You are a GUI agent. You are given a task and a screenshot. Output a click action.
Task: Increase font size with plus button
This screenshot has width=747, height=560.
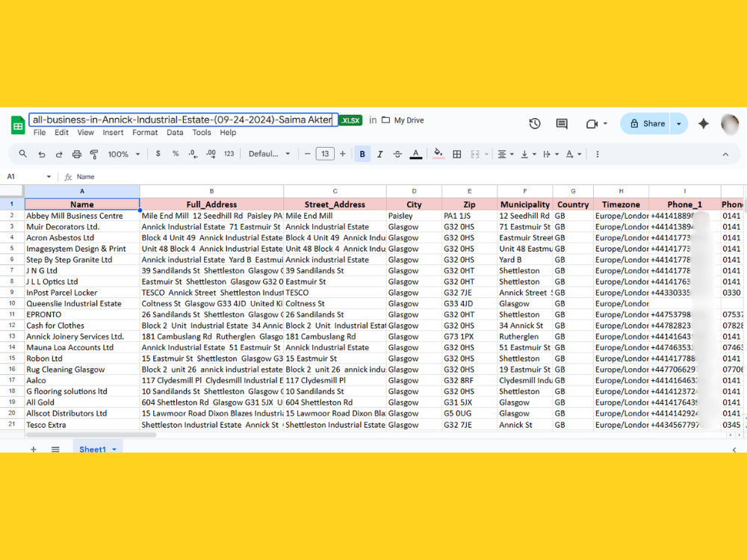click(343, 154)
